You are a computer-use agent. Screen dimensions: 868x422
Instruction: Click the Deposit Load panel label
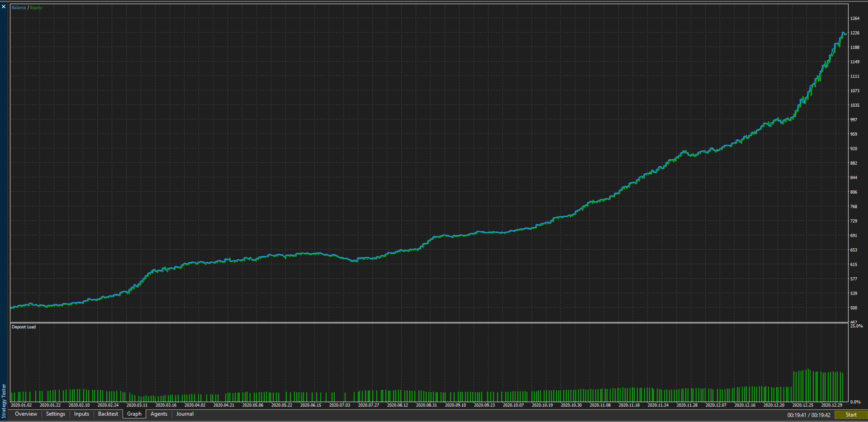point(24,327)
